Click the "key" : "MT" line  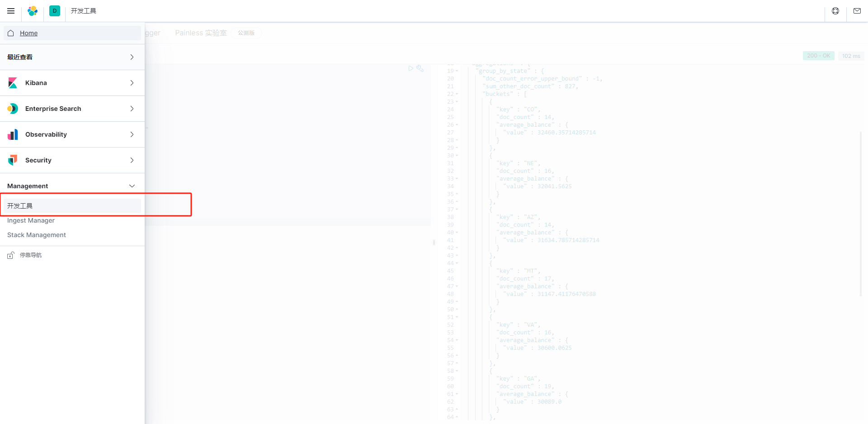point(519,271)
